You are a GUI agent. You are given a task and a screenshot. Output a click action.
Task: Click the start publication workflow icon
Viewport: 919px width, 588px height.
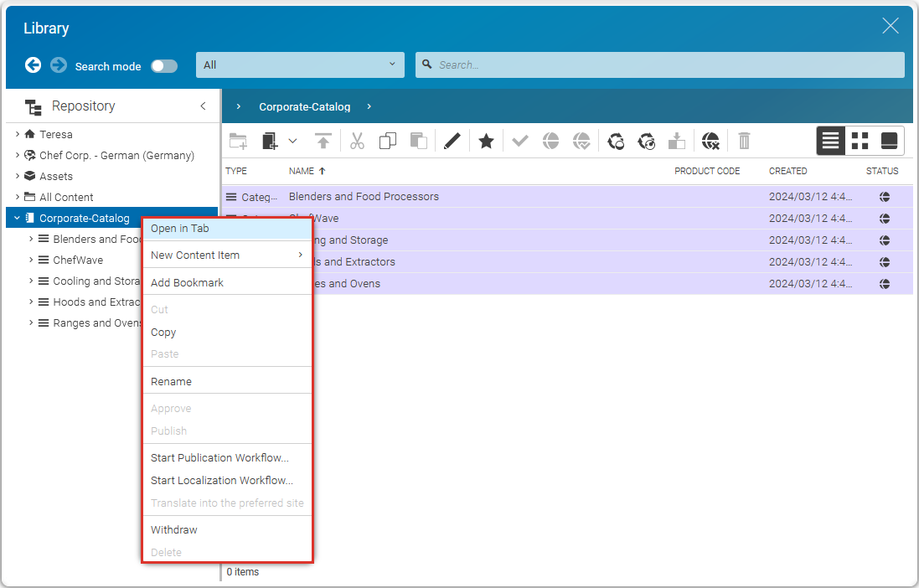616,142
